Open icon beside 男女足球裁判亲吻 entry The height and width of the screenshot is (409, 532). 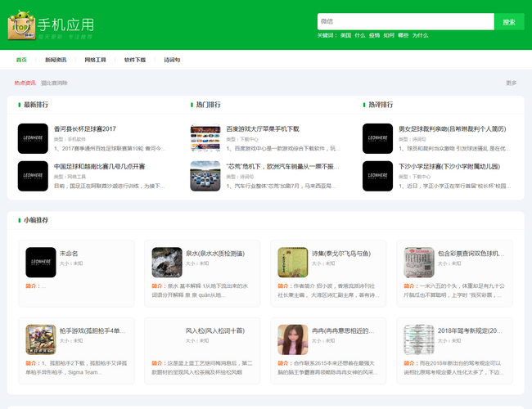pyautogui.click(x=377, y=138)
